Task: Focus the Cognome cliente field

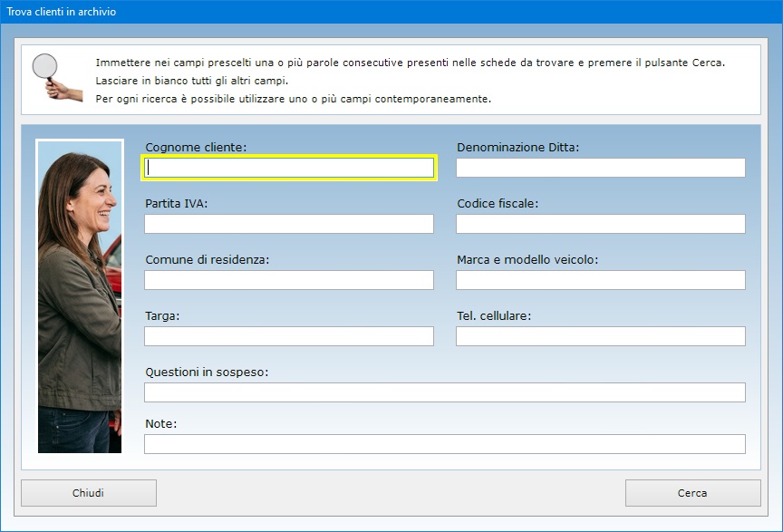Action: (x=289, y=168)
